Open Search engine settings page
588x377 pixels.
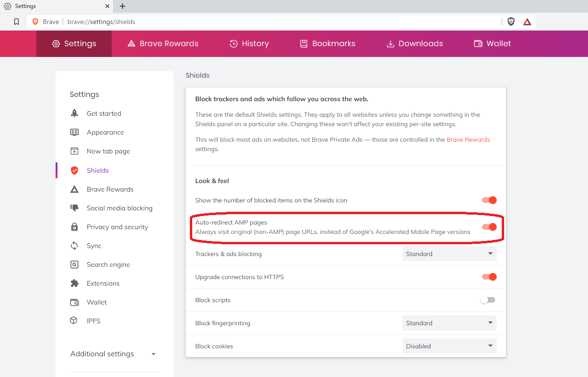108,265
